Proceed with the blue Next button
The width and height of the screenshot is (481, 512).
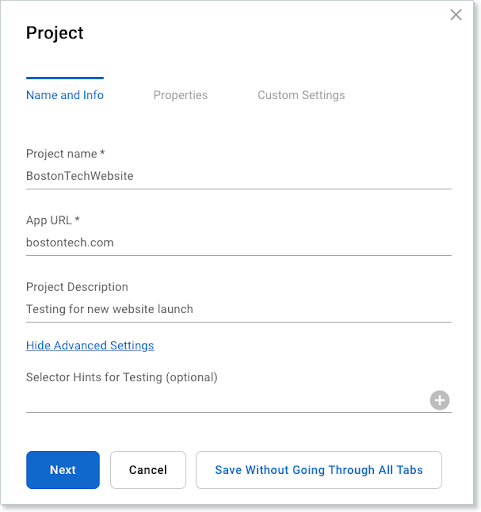(x=63, y=470)
